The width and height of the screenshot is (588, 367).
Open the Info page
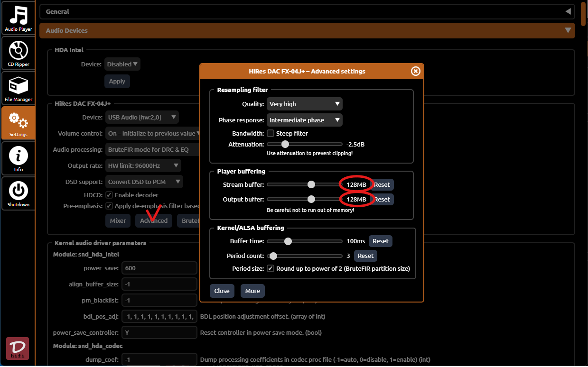(18, 158)
